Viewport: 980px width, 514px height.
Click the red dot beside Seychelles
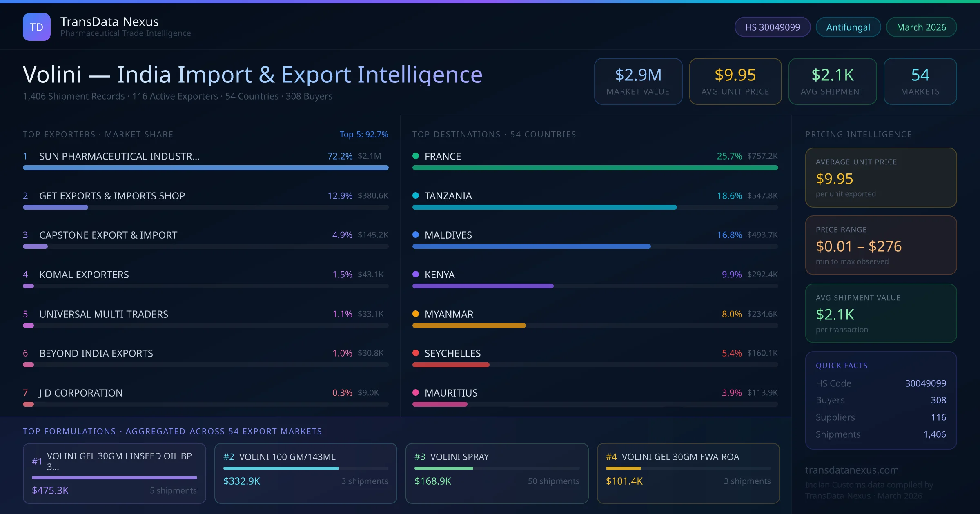(x=416, y=353)
